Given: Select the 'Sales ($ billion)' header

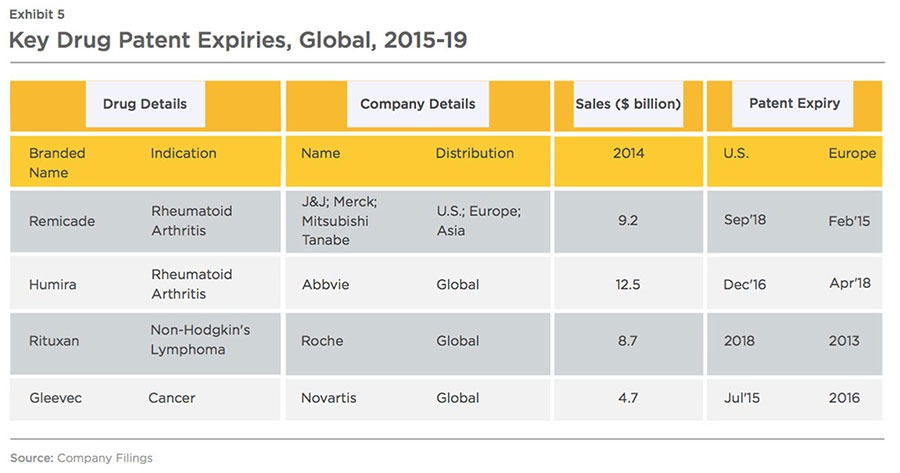Looking at the screenshot, I should pos(628,104).
